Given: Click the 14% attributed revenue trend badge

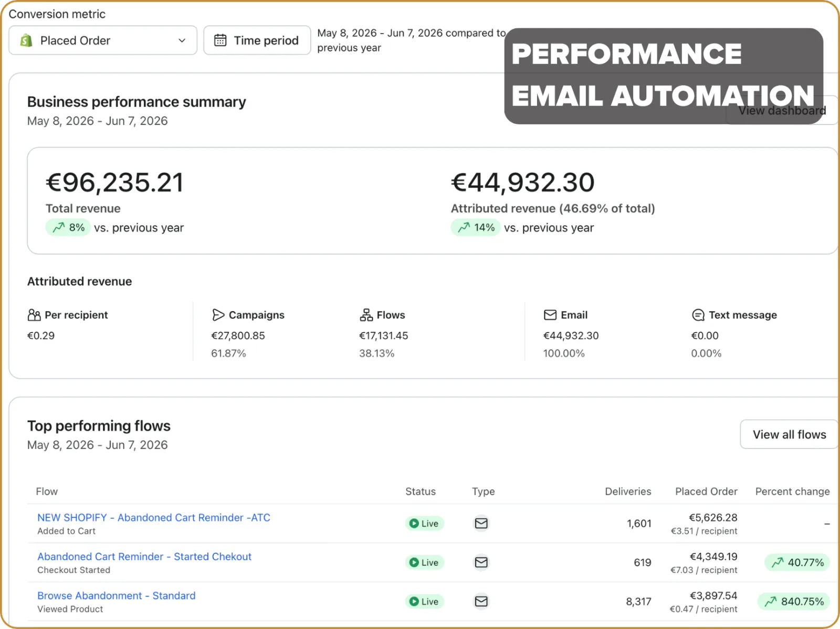Looking at the screenshot, I should click(476, 228).
